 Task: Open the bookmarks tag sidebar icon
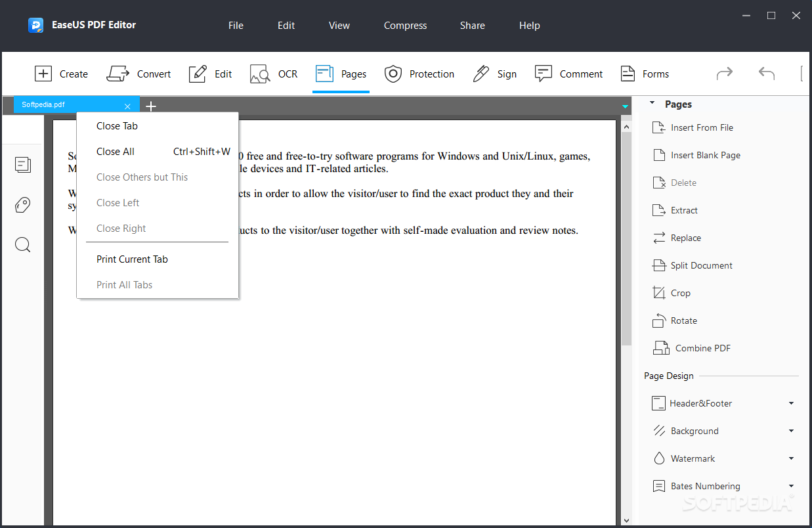click(x=23, y=205)
